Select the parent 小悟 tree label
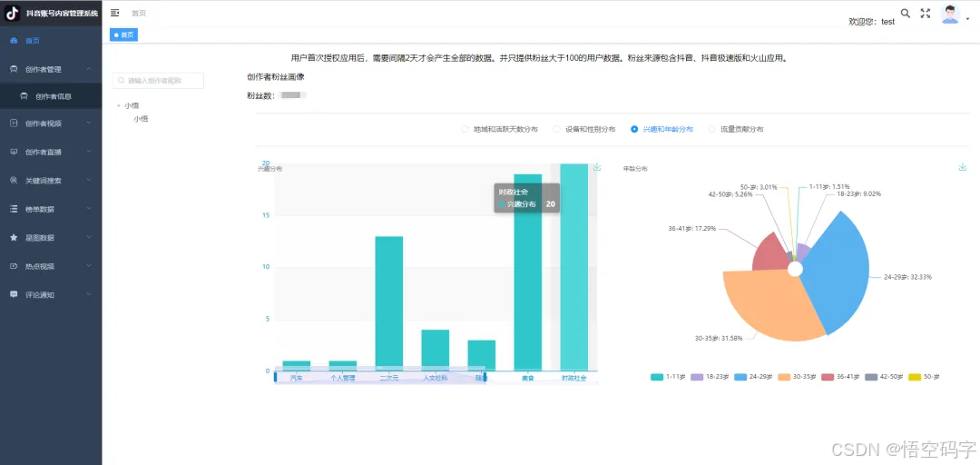 pyautogui.click(x=132, y=106)
